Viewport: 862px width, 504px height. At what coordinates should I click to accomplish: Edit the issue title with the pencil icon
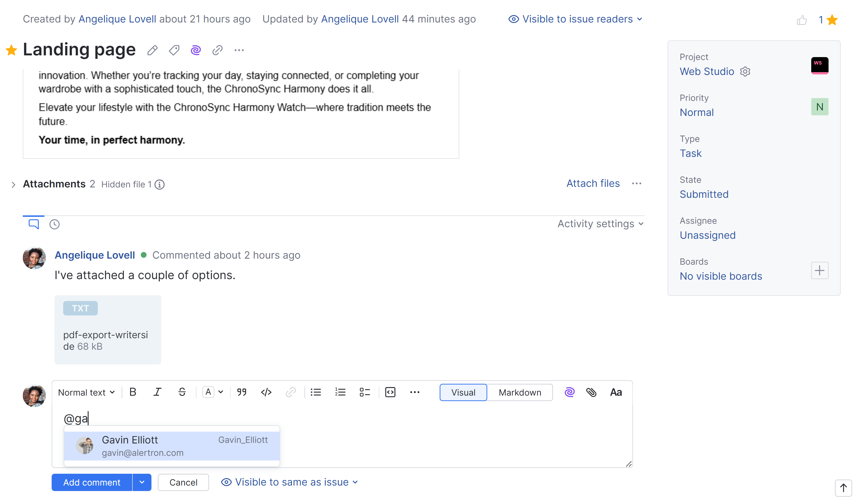(152, 50)
